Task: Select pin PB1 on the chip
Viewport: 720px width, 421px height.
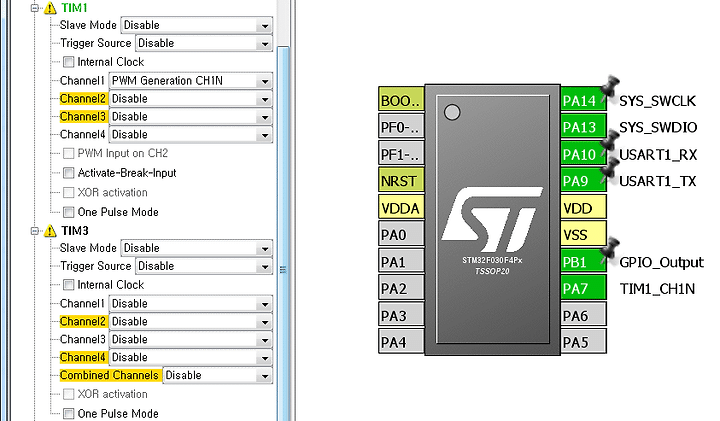Action: click(583, 261)
